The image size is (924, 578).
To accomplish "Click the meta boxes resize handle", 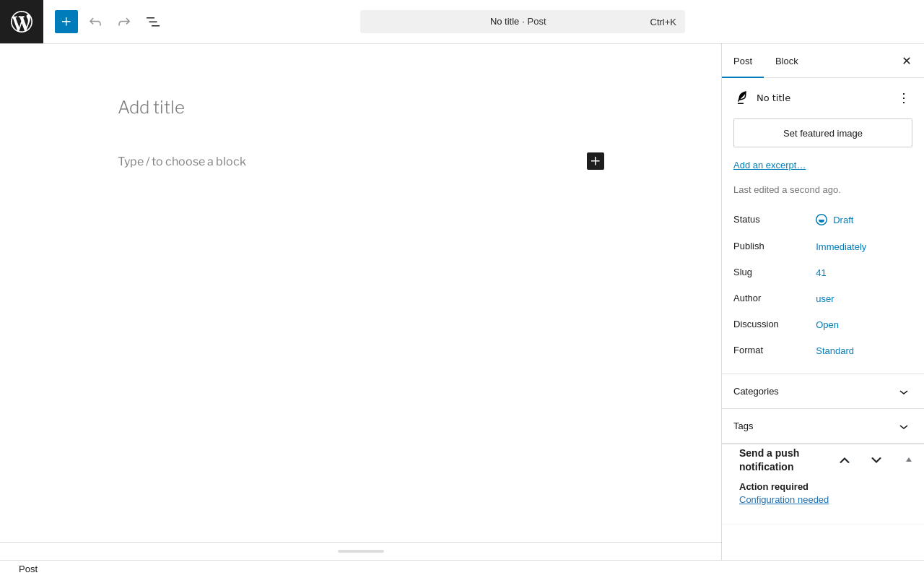I will point(361,551).
